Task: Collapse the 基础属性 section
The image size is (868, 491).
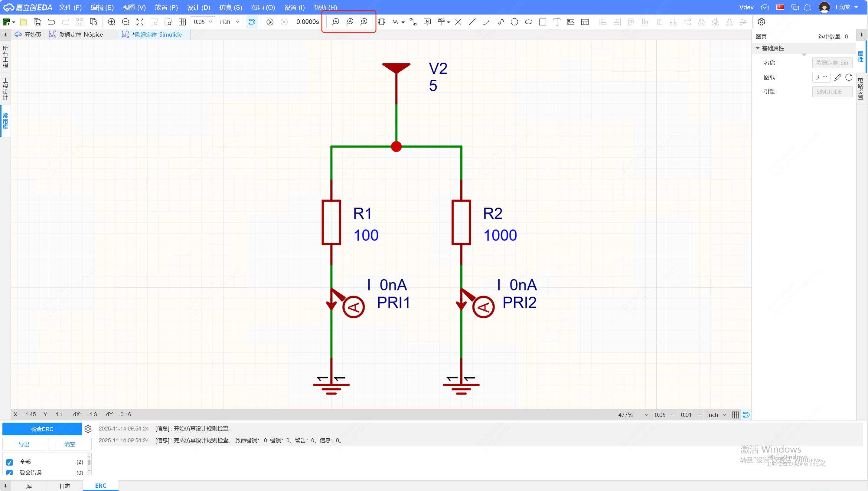Action: (x=758, y=48)
